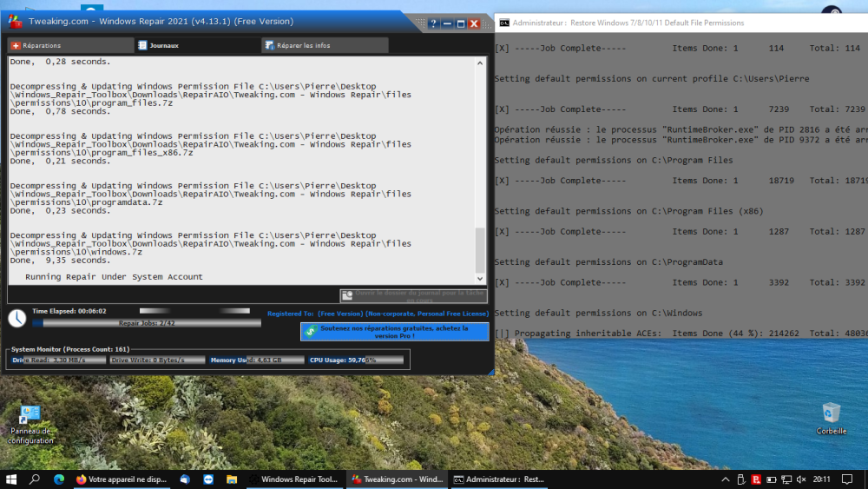Screen dimensions: 868x489
Task: Open the notification center icon
Action: click(847, 479)
